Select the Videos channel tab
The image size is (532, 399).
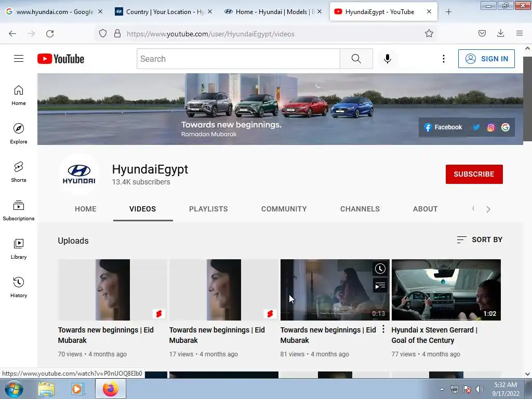142,209
